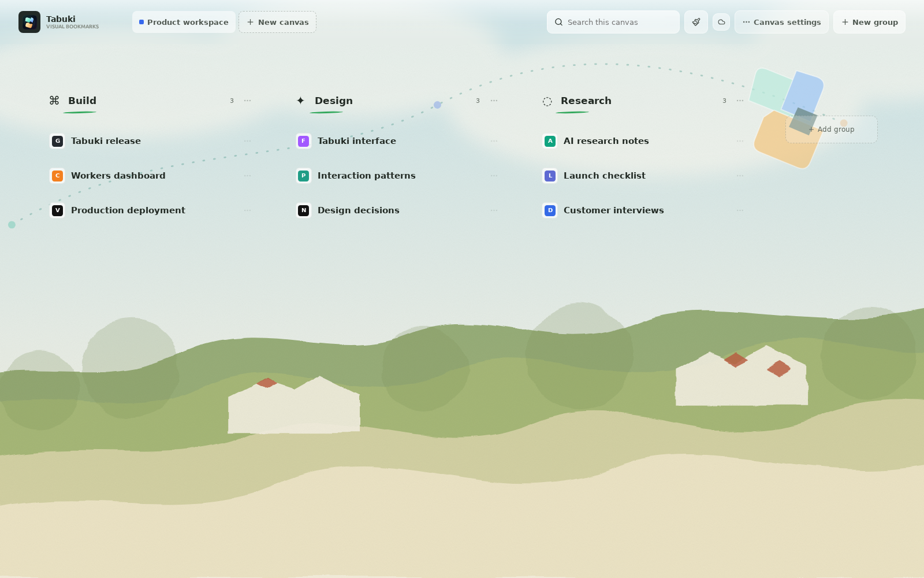This screenshot has width=924, height=578.
Task: Open the Design decisions bookmark
Action: (x=359, y=210)
